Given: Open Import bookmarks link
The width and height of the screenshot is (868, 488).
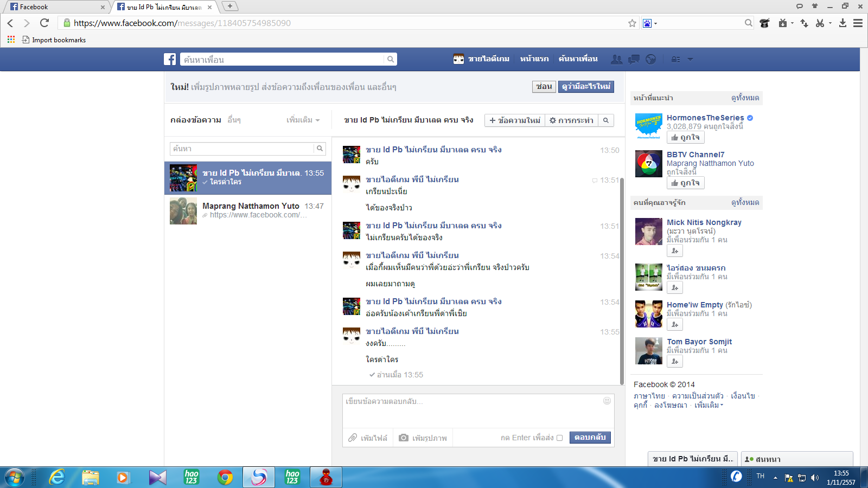Looking at the screenshot, I should click(54, 40).
